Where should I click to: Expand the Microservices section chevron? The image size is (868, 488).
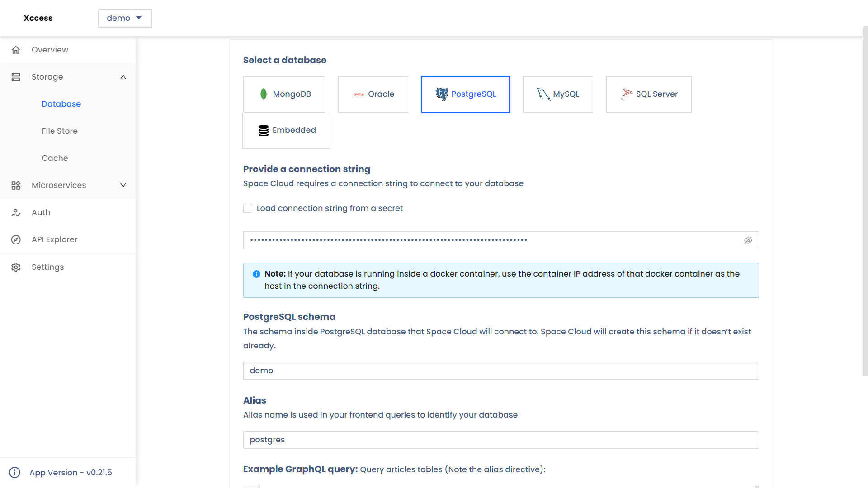pyautogui.click(x=123, y=185)
